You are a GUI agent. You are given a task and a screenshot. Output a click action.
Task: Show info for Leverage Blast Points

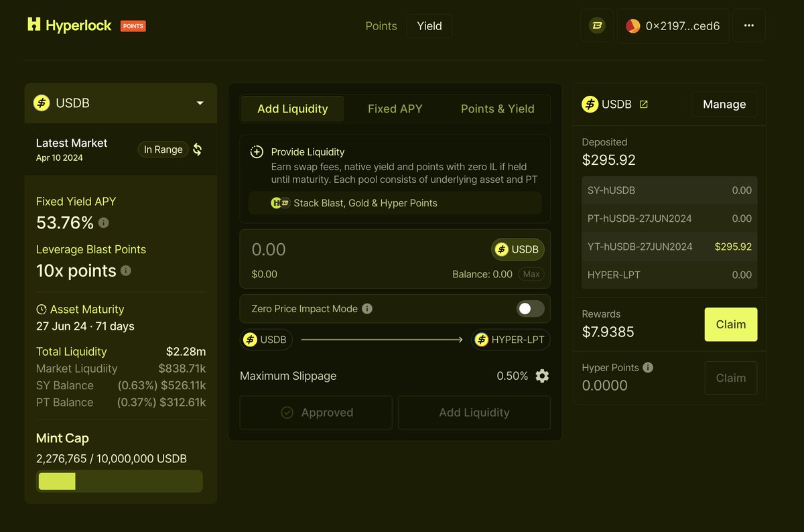(125, 271)
